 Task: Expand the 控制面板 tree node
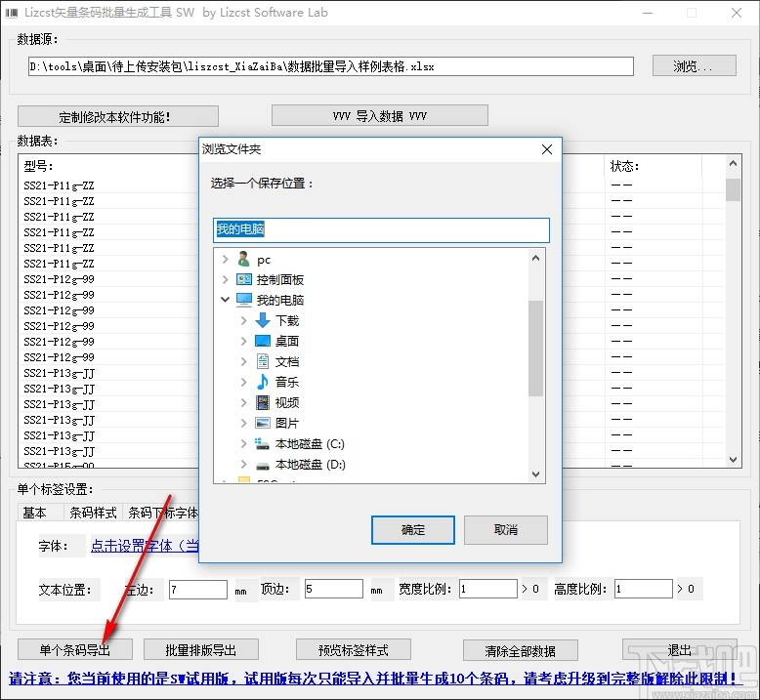point(225,279)
